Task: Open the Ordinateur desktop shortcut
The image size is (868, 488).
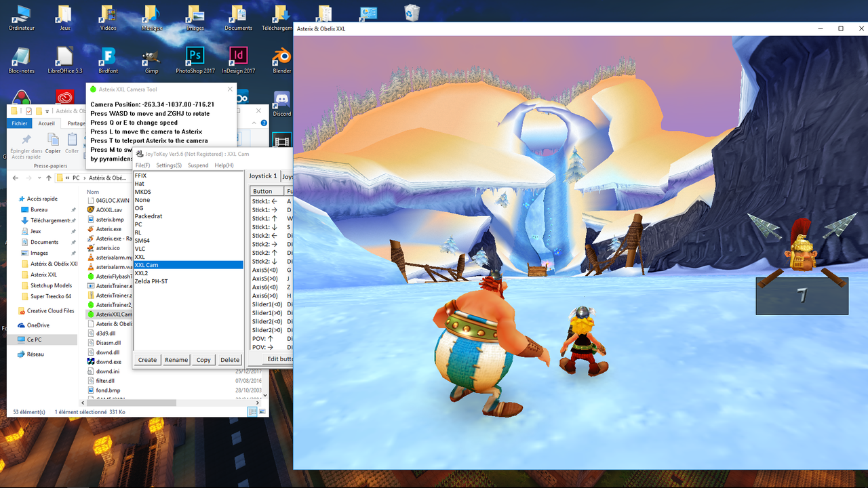Action: coord(22,18)
